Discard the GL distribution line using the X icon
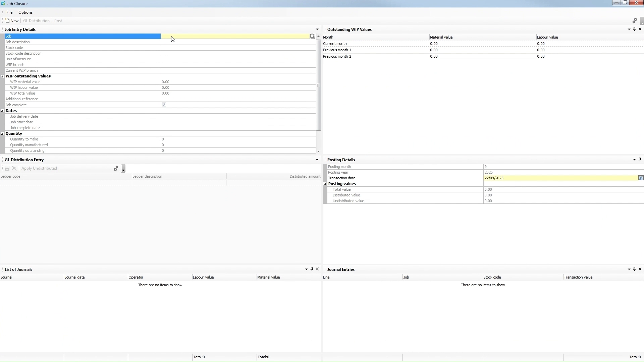Image resolution: width=644 pixels, height=362 pixels. [14, 168]
